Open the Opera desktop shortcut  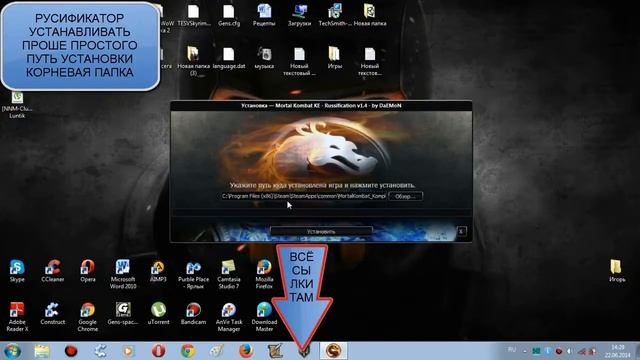pyautogui.click(x=88, y=271)
